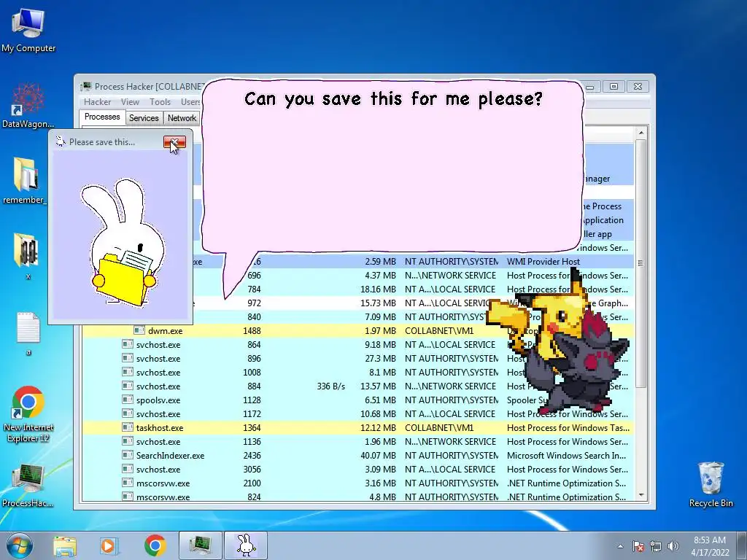Select svchost.exe with PID 864
Viewport: 747px width, 560px height.
click(x=358, y=345)
